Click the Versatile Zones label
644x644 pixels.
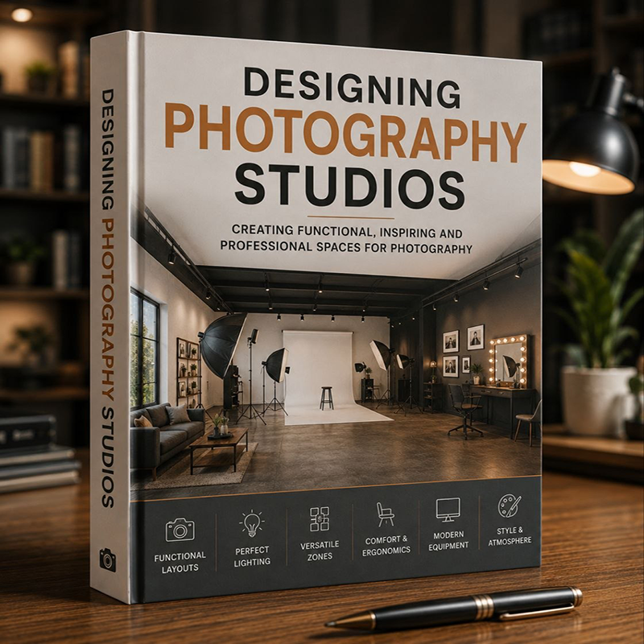tap(320, 551)
